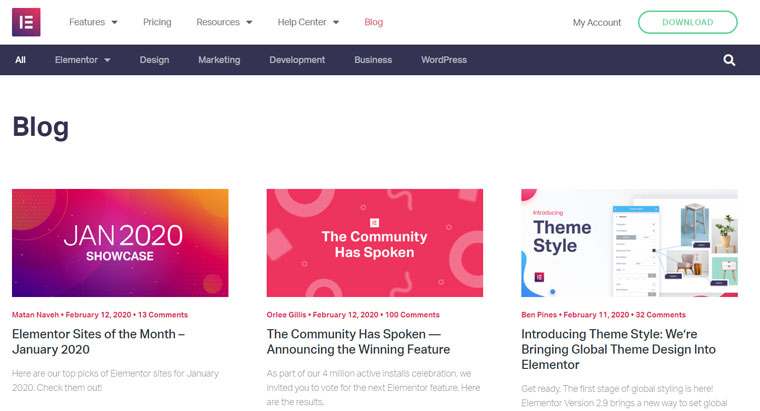Open the Help Center dropdown

[308, 22]
